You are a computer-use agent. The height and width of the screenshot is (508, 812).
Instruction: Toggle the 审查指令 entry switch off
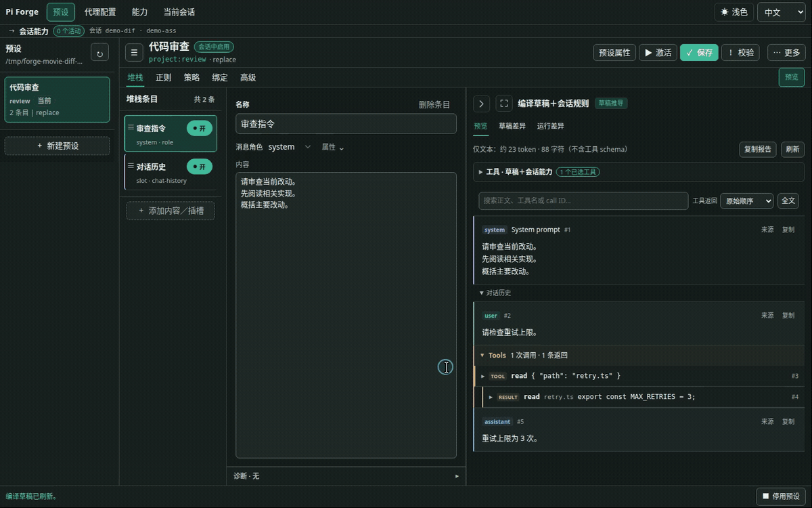click(199, 128)
